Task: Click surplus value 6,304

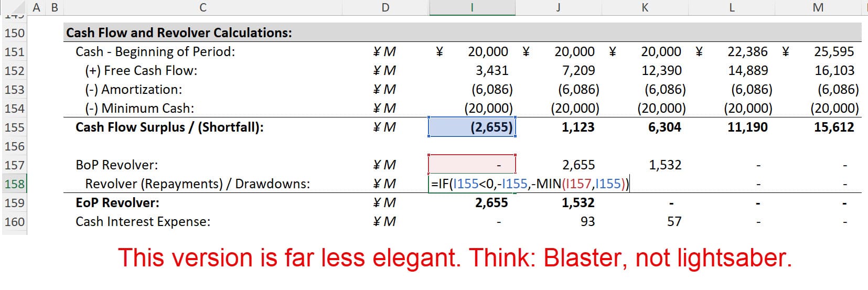Action: coord(665,127)
